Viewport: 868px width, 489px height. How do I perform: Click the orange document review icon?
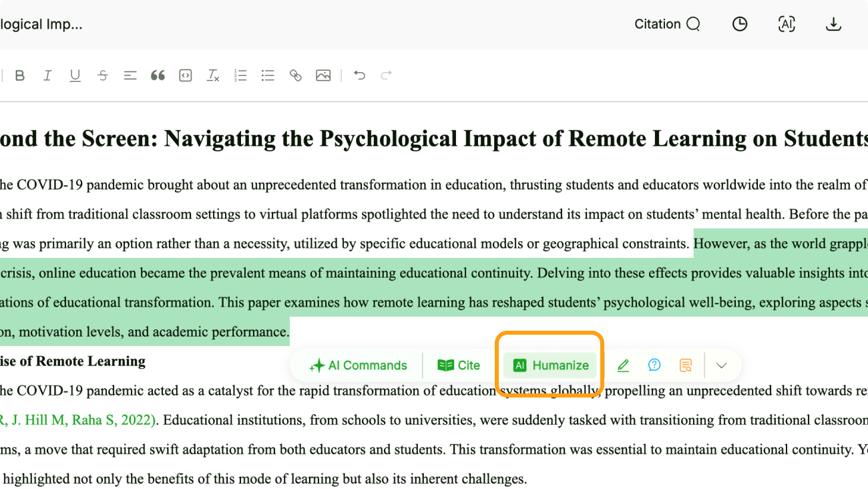click(x=686, y=365)
